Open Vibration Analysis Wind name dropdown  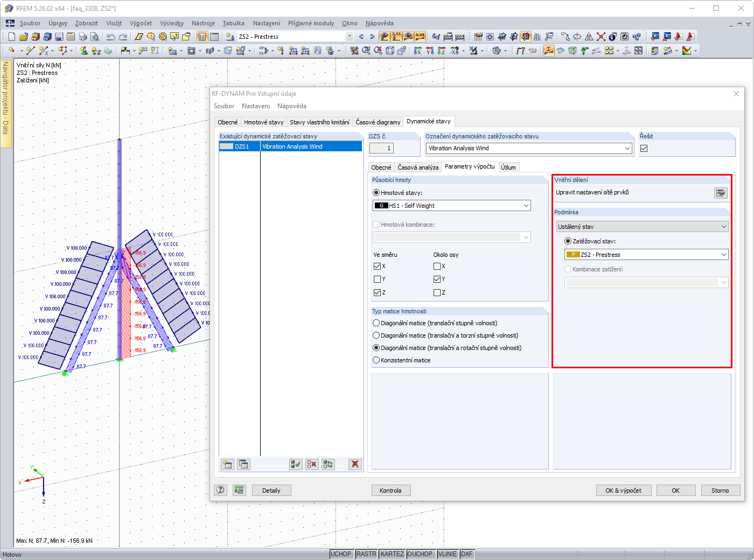tap(529, 148)
